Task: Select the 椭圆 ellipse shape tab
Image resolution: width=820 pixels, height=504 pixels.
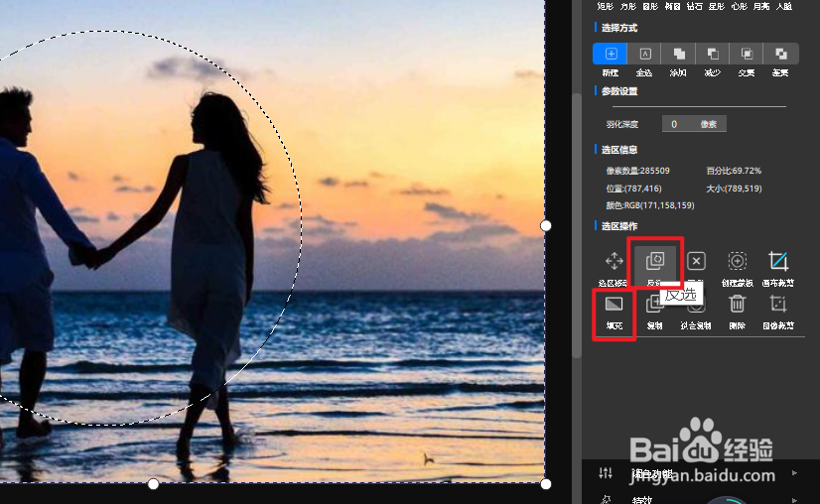Action: pos(672,6)
